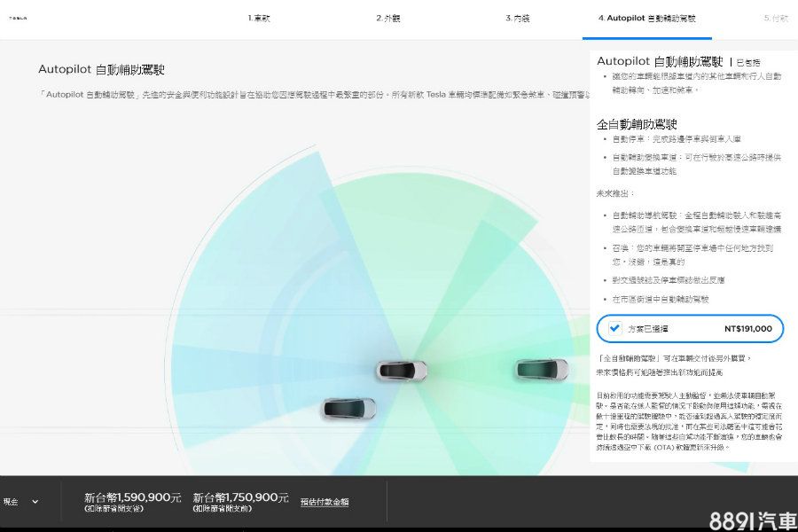
Task: Expand the 現金 payment type dropdown
Action: pos(20,502)
